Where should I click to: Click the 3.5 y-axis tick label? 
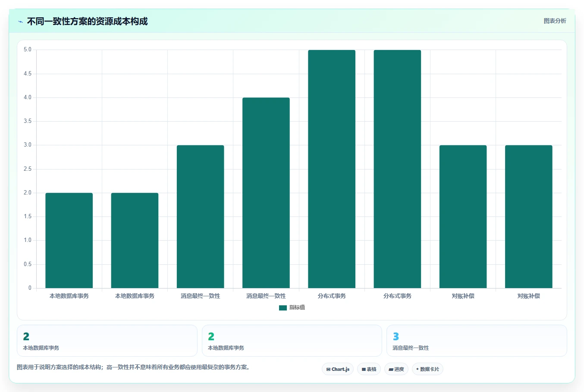tap(28, 121)
